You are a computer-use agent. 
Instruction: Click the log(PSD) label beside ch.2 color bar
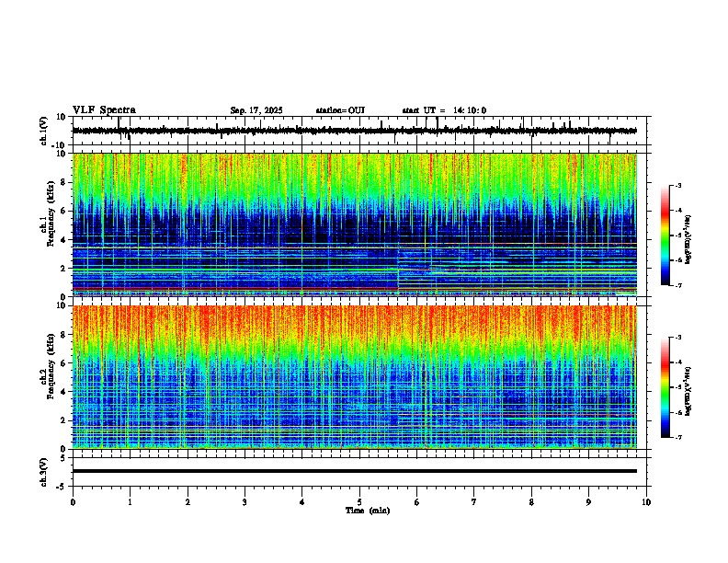[688, 391]
